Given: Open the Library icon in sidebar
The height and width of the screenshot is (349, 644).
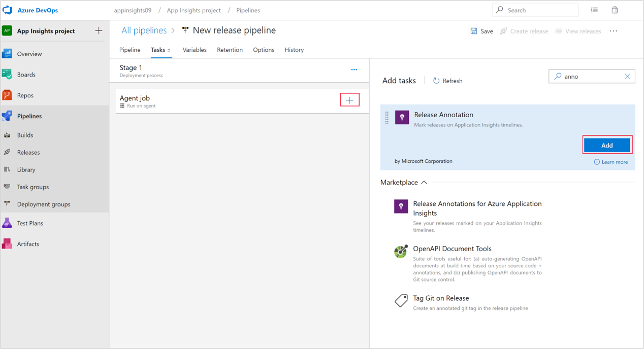Looking at the screenshot, I should point(7,169).
